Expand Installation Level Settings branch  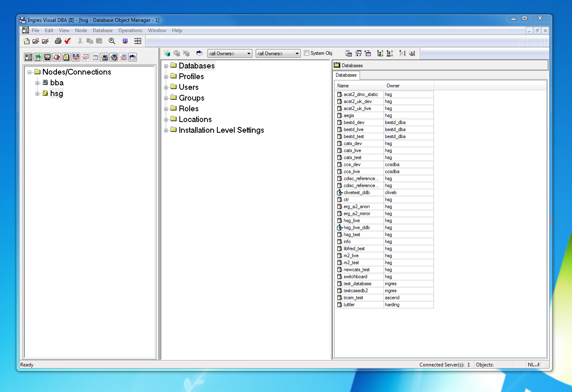(x=166, y=130)
